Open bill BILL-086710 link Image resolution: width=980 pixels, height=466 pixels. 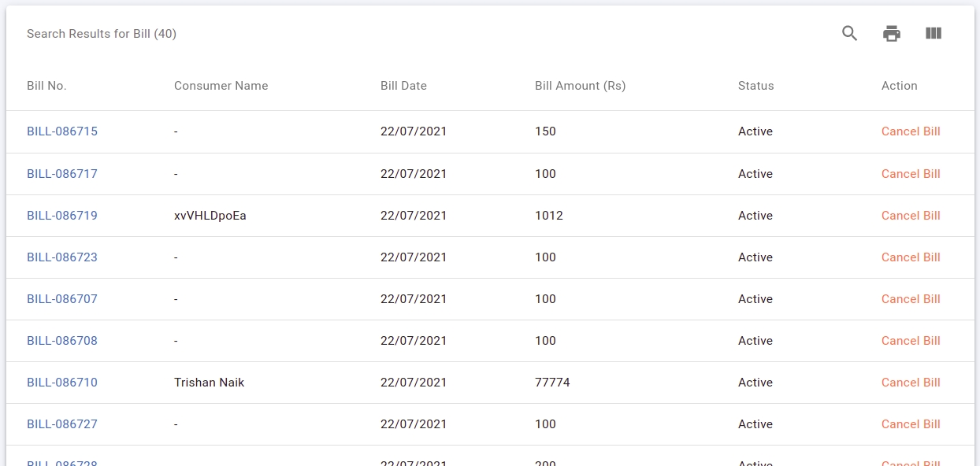point(62,383)
